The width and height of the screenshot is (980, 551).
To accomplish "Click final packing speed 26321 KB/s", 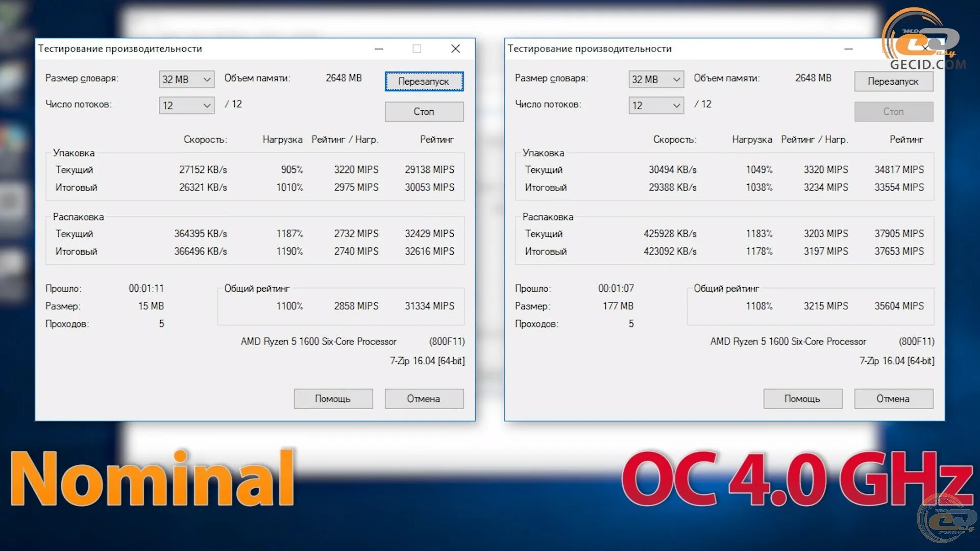I will pyautogui.click(x=203, y=187).
